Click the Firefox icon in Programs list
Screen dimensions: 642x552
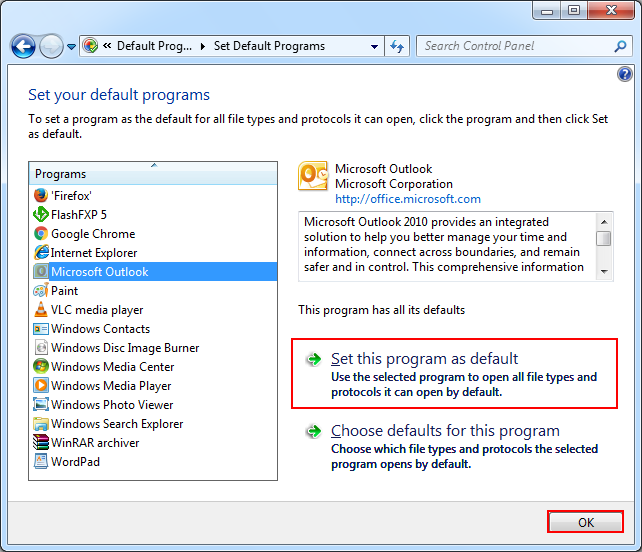tap(41, 195)
